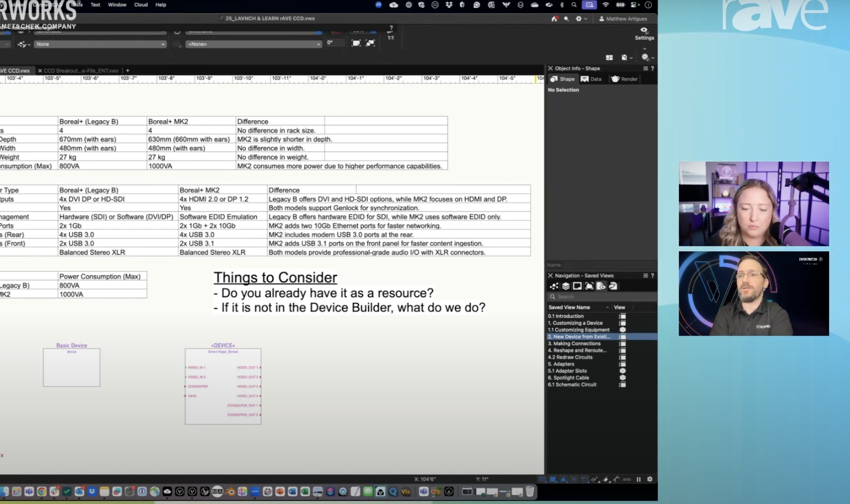
Task: Open the Object Info palette hamburger menu
Action: [x=645, y=68]
